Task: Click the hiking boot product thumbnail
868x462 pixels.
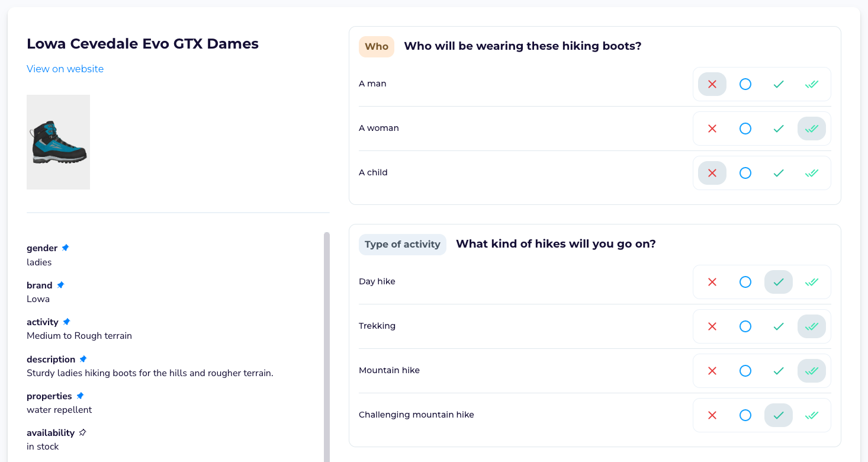Action: (58, 142)
